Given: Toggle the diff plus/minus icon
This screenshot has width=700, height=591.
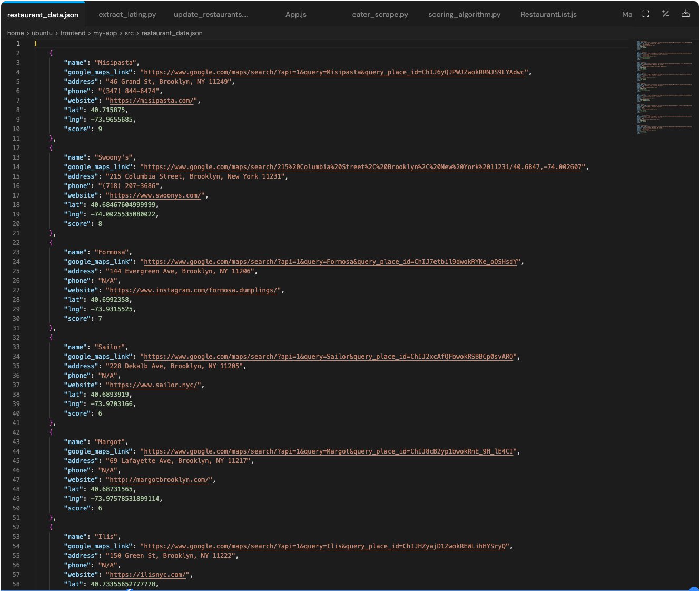Looking at the screenshot, I should [x=666, y=14].
